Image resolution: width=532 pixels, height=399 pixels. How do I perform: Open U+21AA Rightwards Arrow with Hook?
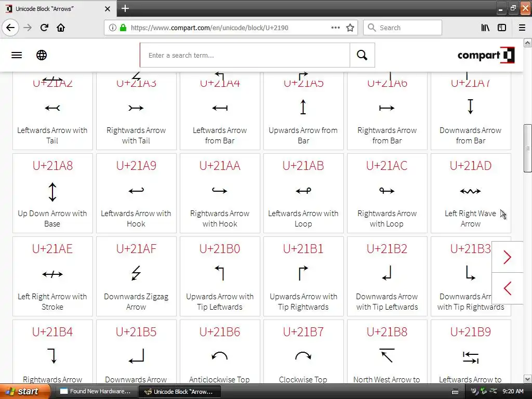220,193
